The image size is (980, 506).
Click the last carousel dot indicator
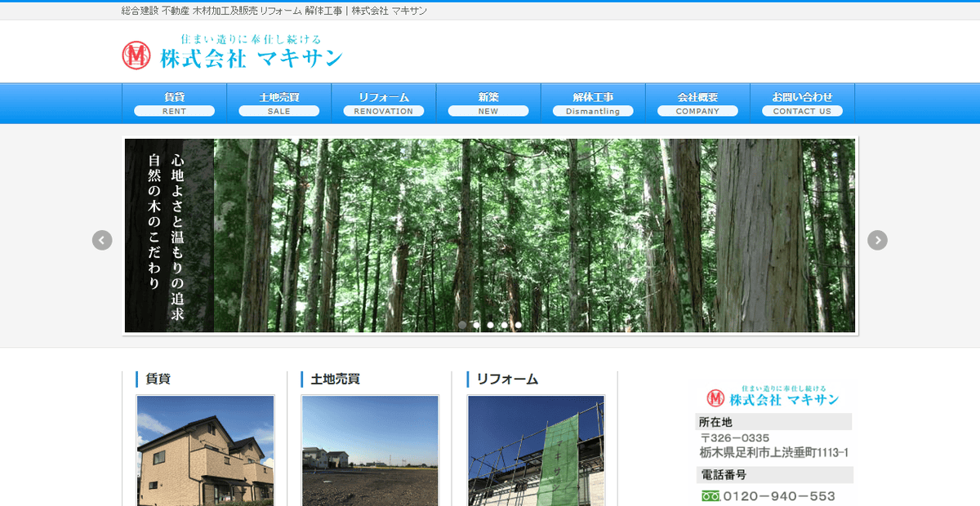tap(518, 324)
